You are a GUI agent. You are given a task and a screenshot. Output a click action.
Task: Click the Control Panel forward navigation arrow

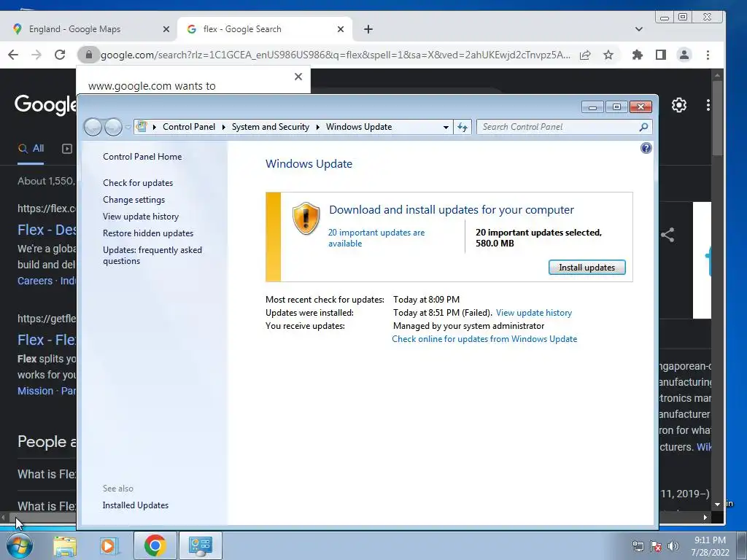(113, 127)
